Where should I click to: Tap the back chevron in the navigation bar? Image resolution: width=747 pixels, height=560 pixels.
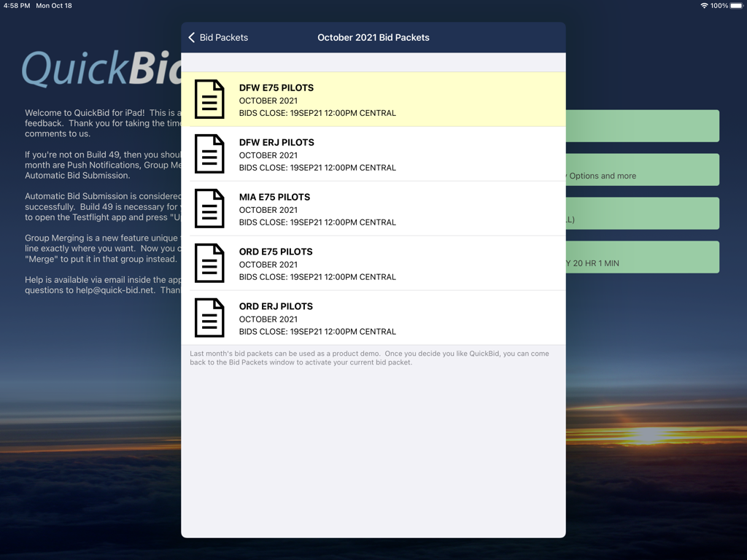tap(192, 37)
